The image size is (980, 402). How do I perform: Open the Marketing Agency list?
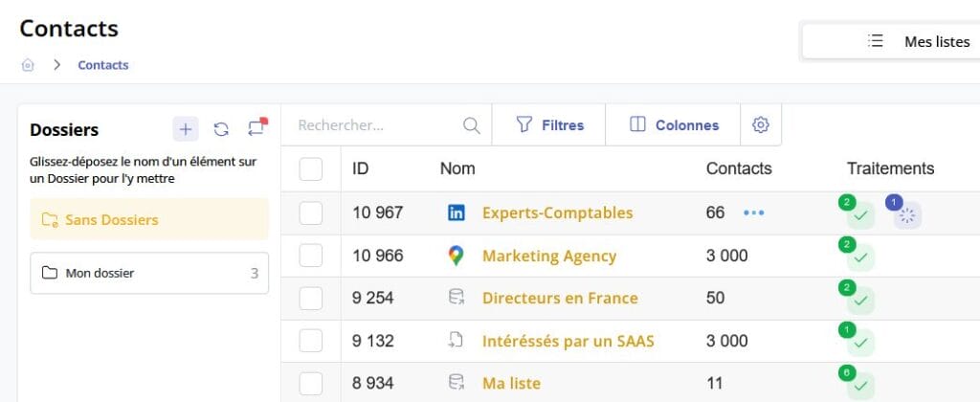point(548,256)
